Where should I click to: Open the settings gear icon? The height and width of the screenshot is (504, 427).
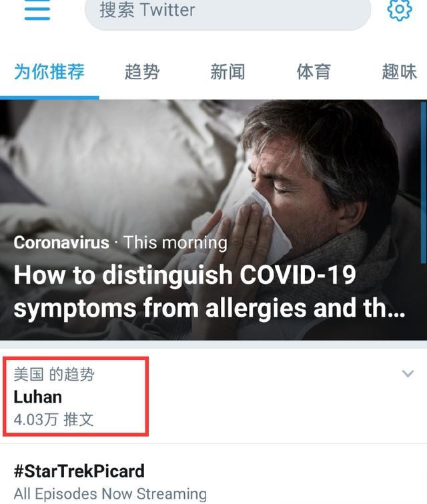coord(400,9)
